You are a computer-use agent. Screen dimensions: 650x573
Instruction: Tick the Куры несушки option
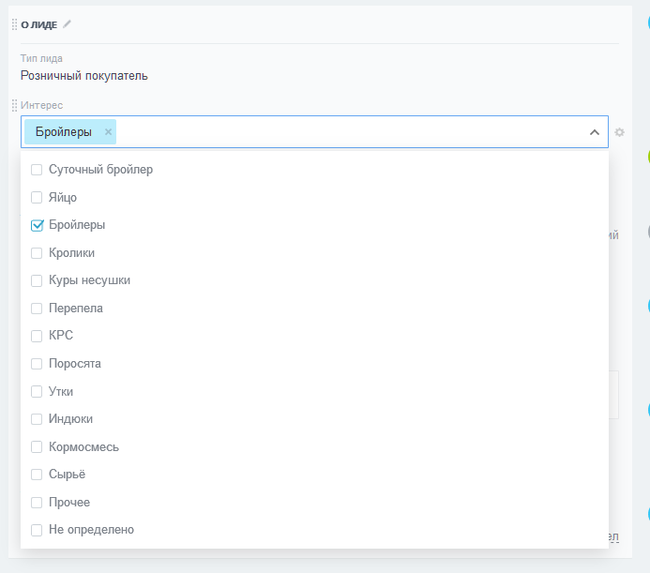37,281
